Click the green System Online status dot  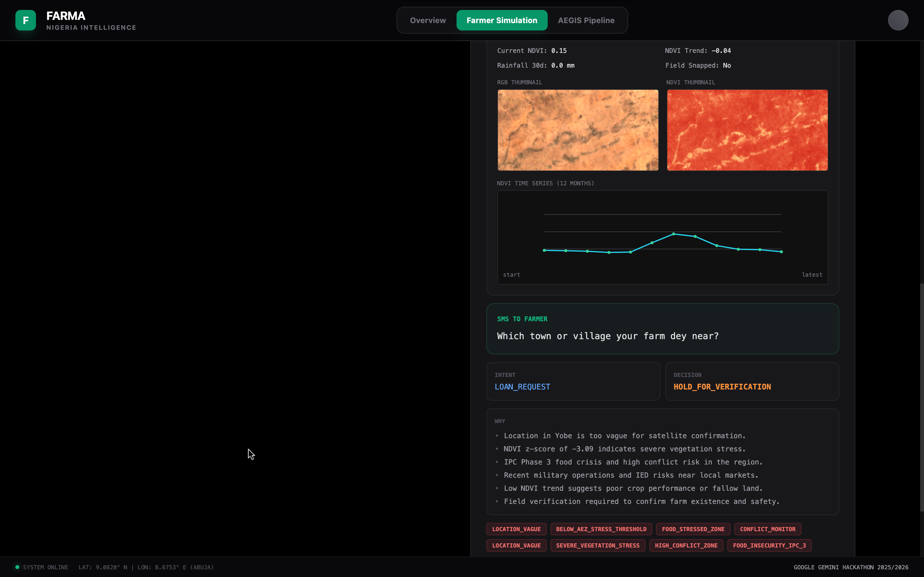click(17, 567)
